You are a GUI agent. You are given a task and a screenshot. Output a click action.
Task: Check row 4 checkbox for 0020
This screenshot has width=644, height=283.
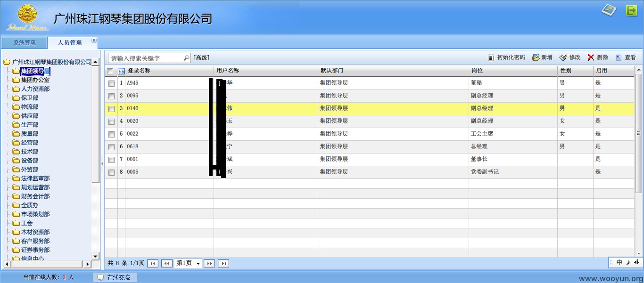[111, 121]
